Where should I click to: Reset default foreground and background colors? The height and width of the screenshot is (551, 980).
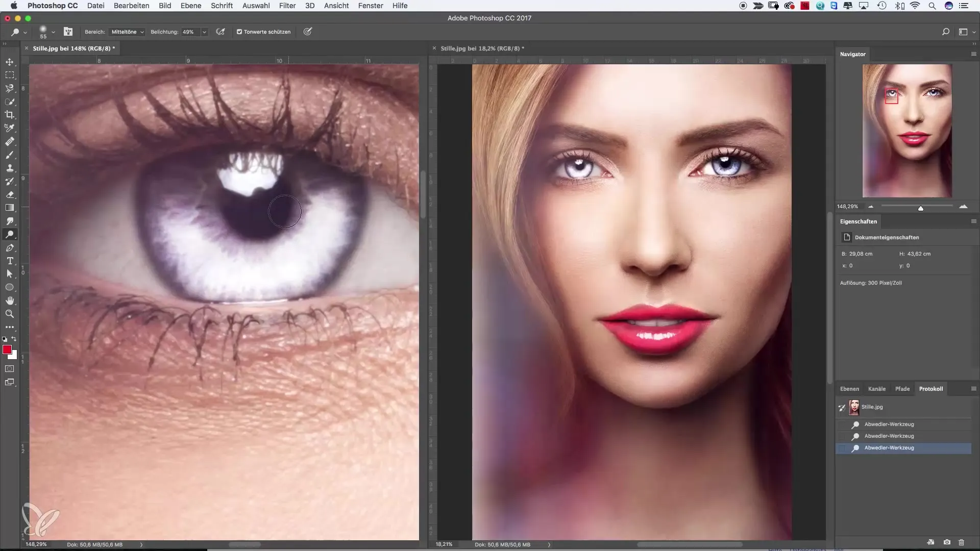pos(5,339)
